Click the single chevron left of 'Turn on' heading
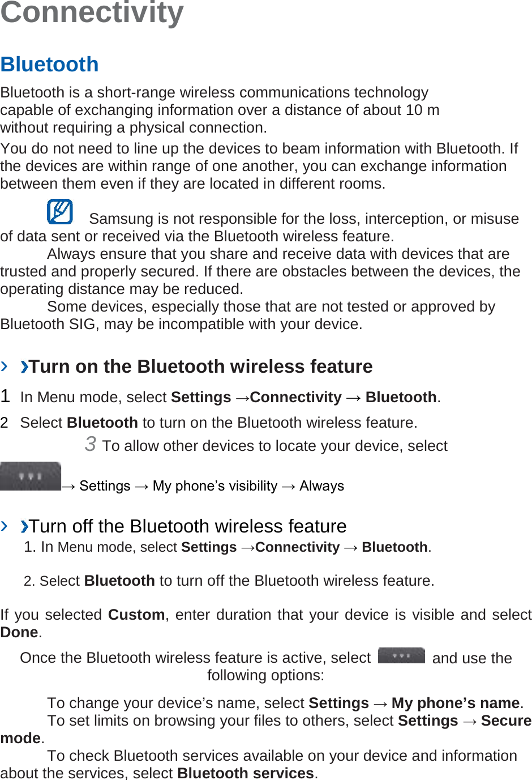Screen dimensions: 532x780 5,366
